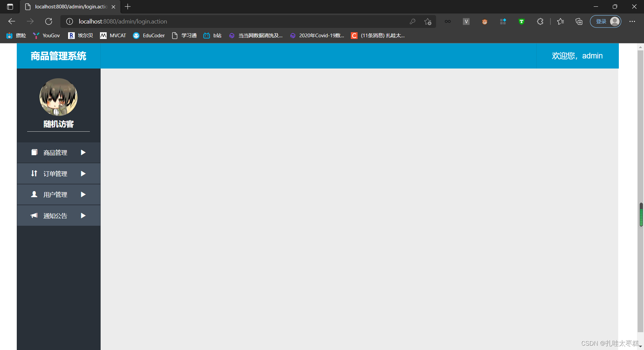Open the 攒粒 bookmark
Screen dimensions: 644x350
tap(16, 36)
